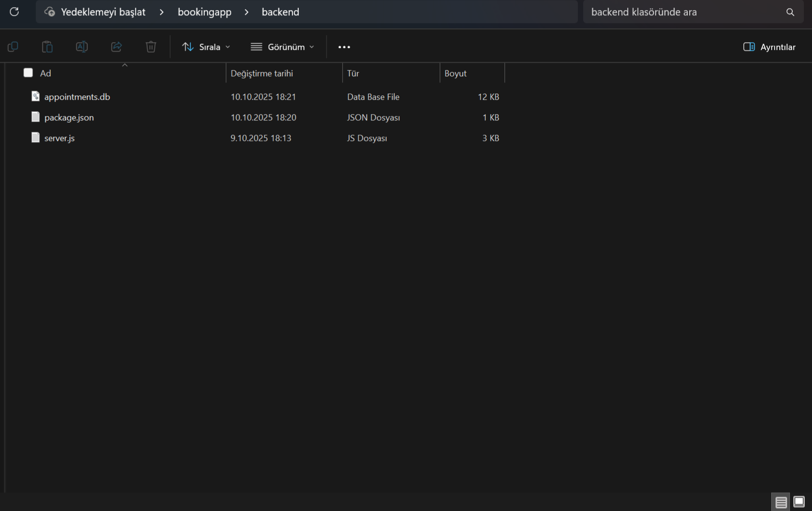812x511 pixels.
Task: Click the Share icon in toolbar
Action: point(117,47)
